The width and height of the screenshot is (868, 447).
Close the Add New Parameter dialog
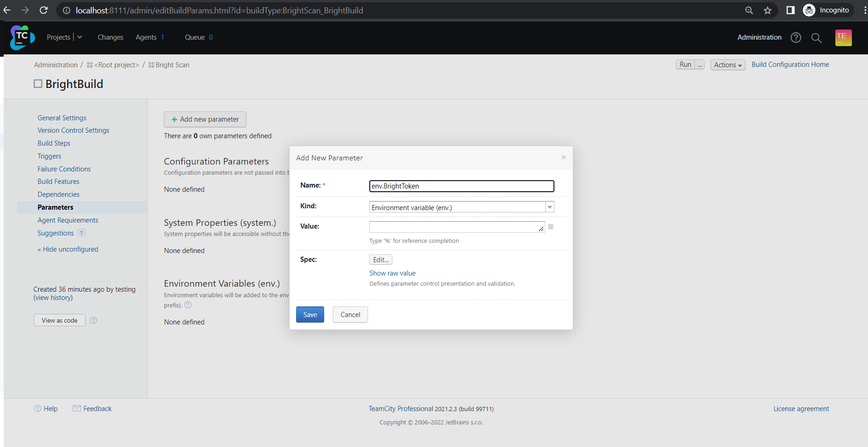click(563, 158)
